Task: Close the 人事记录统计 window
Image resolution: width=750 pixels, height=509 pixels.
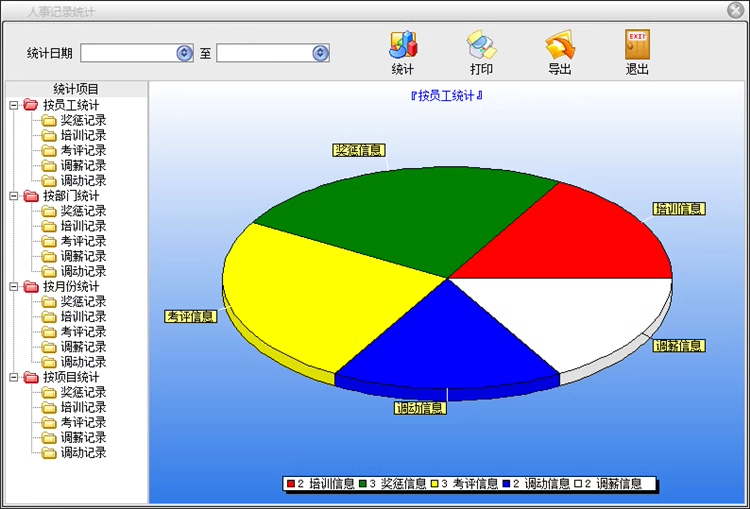Action: (x=736, y=10)
